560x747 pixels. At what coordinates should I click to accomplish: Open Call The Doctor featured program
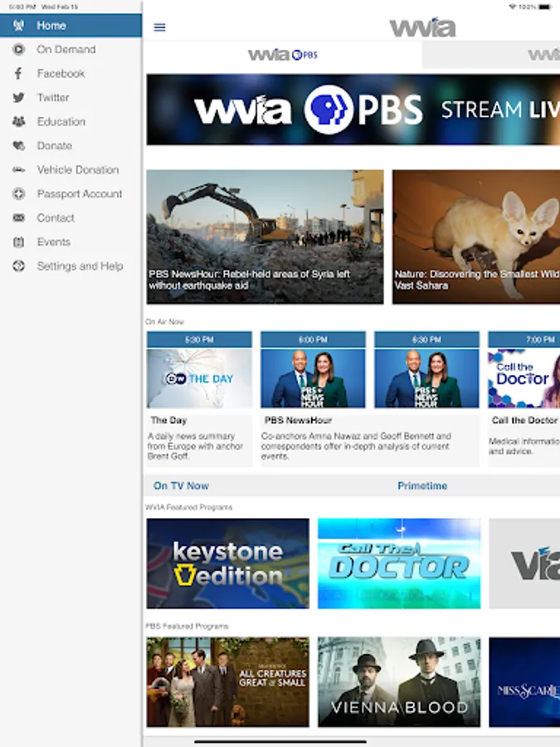click(x=399, y=564)
